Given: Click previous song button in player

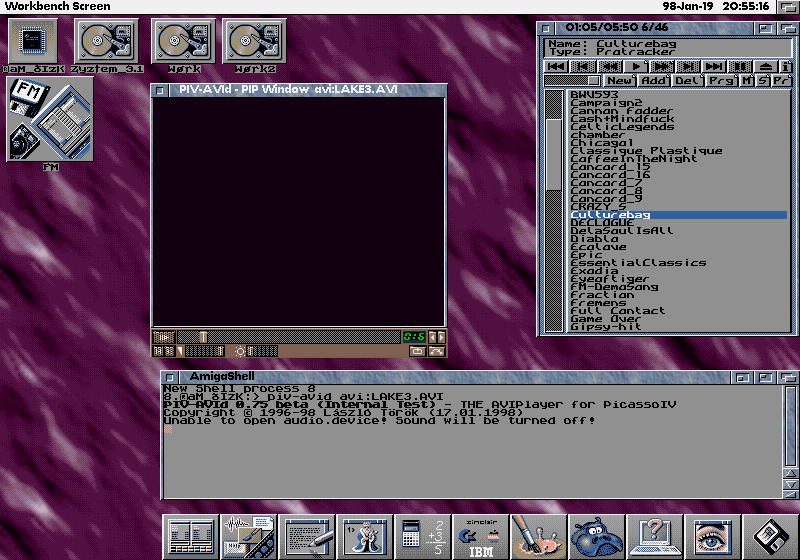Looking at the screenshot, I should point(582,66).
